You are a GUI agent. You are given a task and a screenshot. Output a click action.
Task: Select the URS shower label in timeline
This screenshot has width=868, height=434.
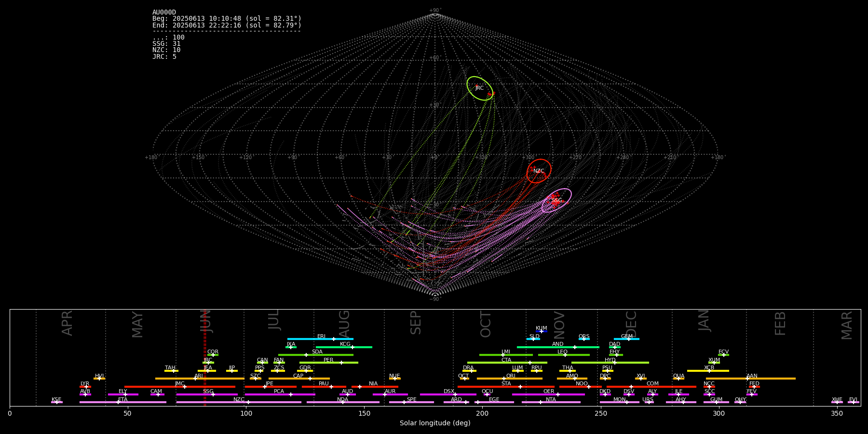[648, 400]
